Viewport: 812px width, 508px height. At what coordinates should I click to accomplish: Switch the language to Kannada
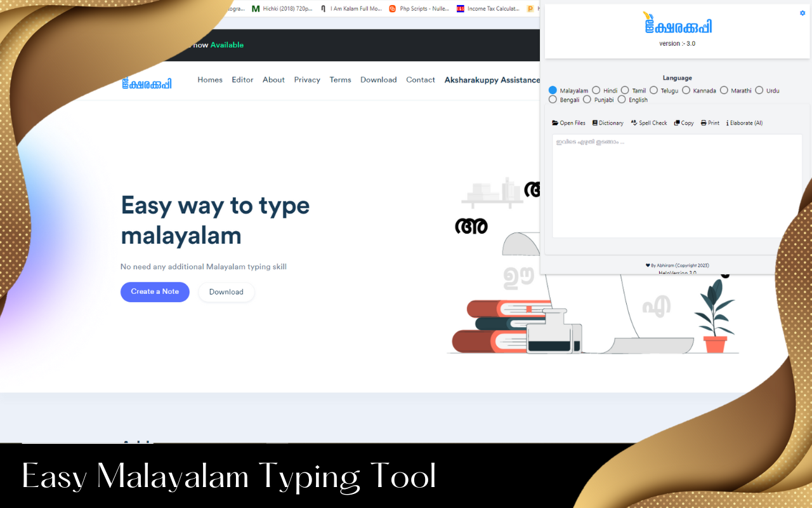pos(686,90)
